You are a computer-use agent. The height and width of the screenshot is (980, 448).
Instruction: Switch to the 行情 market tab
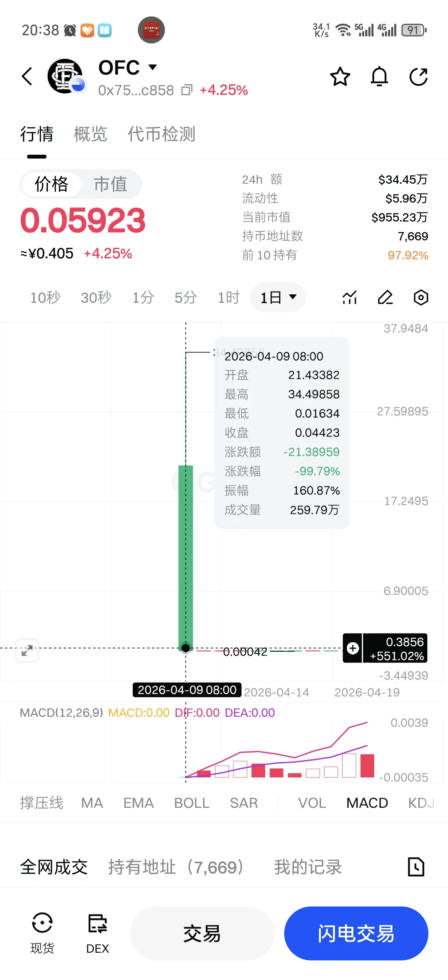(x=37, y=134)
